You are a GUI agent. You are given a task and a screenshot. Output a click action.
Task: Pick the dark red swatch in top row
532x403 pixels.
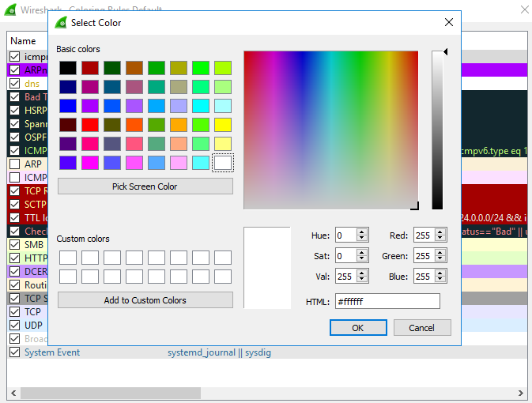90,68
